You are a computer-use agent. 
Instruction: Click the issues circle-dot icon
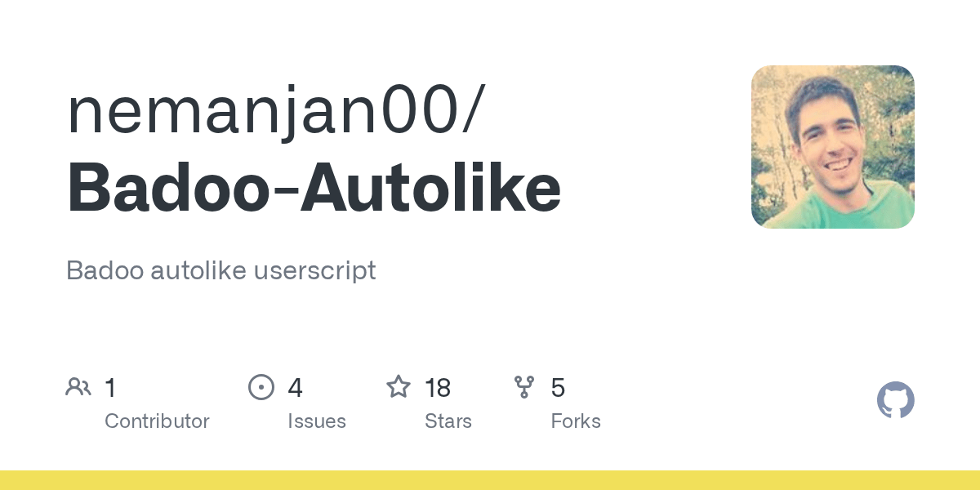tap(261, 387)
